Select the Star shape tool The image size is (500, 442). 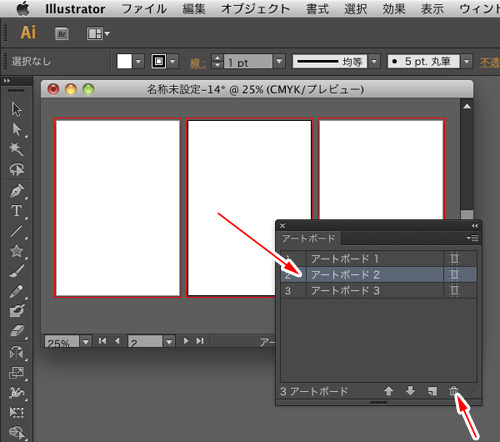[x=17, y=251]
